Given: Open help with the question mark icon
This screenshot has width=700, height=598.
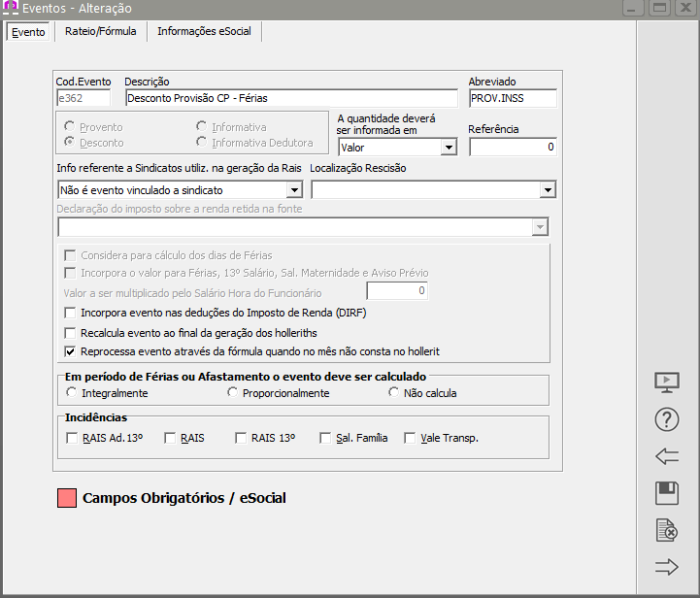Looking at the screenshot, I should coord(667,420).
